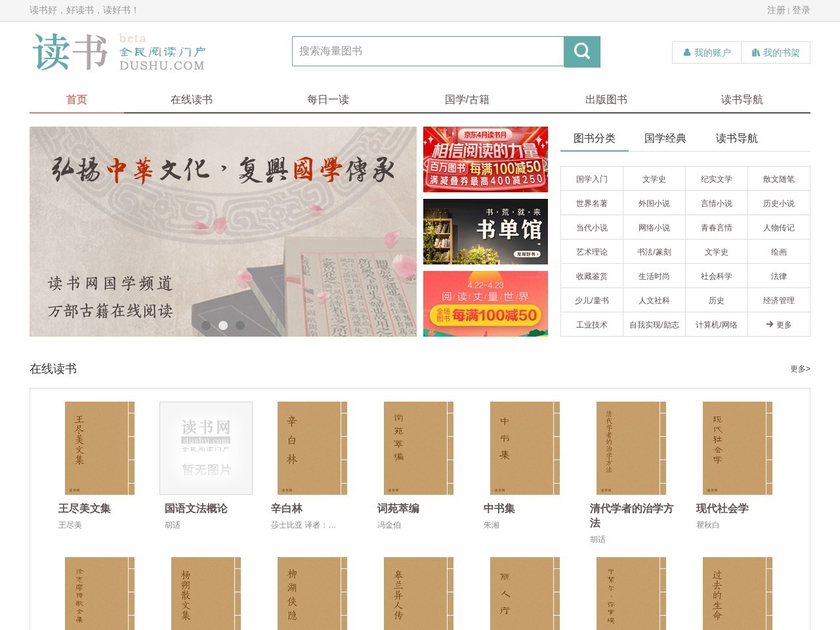This screenshot has width=840, height=630.
Task: Select the third carousel indicator dot
Action: tap(240, 325)
